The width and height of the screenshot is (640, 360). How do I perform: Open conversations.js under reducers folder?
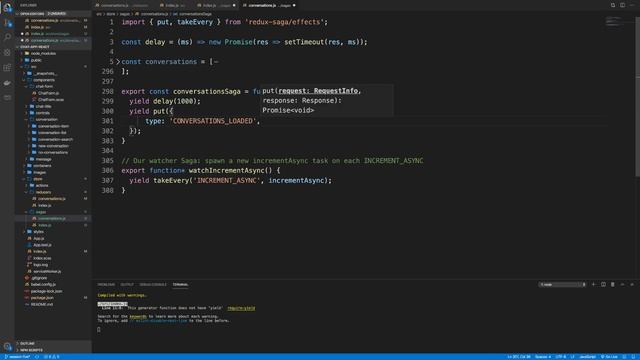[51, 199]
